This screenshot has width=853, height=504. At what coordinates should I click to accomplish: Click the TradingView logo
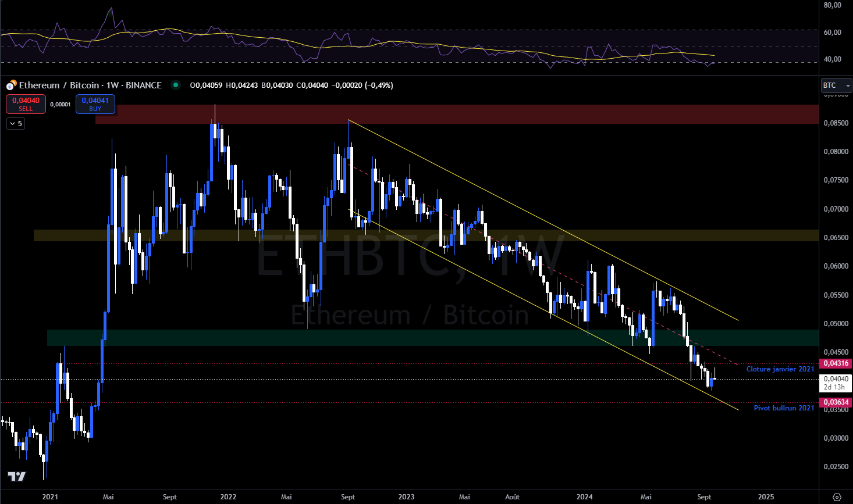(17, 477)
